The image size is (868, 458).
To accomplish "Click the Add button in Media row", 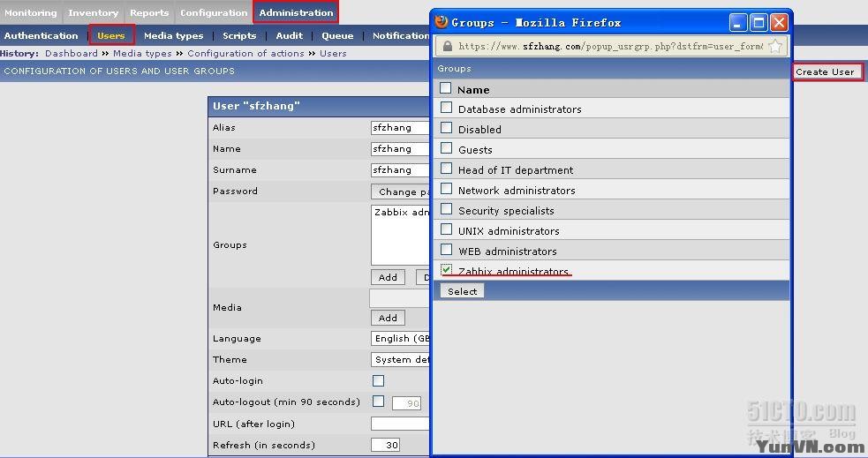I will pyautogui.click(x=388, y=318).
